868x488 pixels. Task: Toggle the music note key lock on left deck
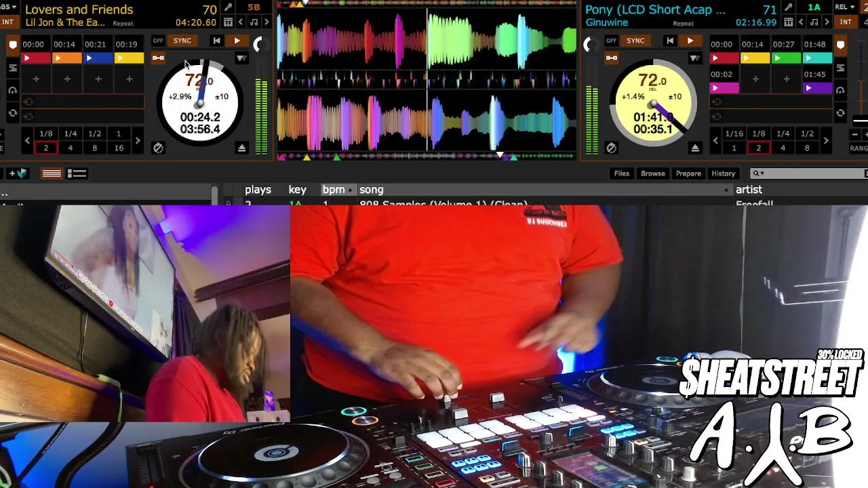pos(254,22)
